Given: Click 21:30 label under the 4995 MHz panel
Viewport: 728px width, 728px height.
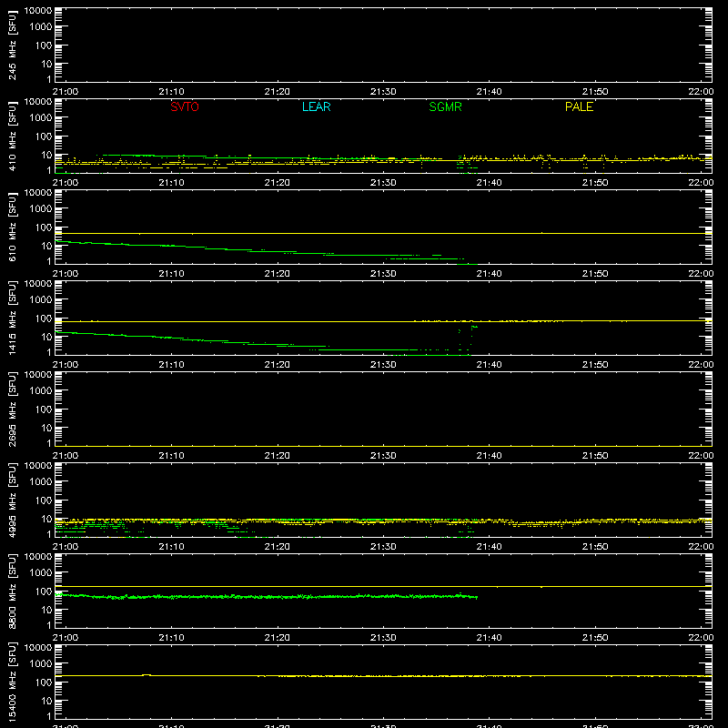Looking at the screenshot, I should pyautogui.click(x=383, y=547).
